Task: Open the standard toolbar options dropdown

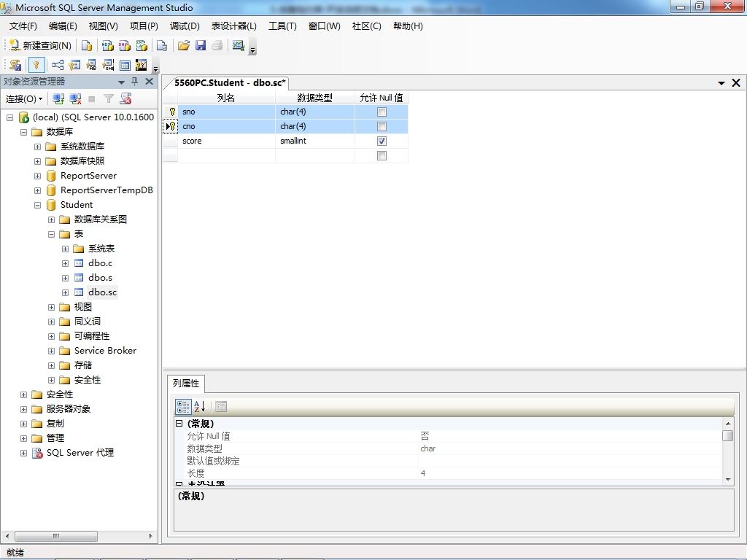Action: tap(252, 49)
